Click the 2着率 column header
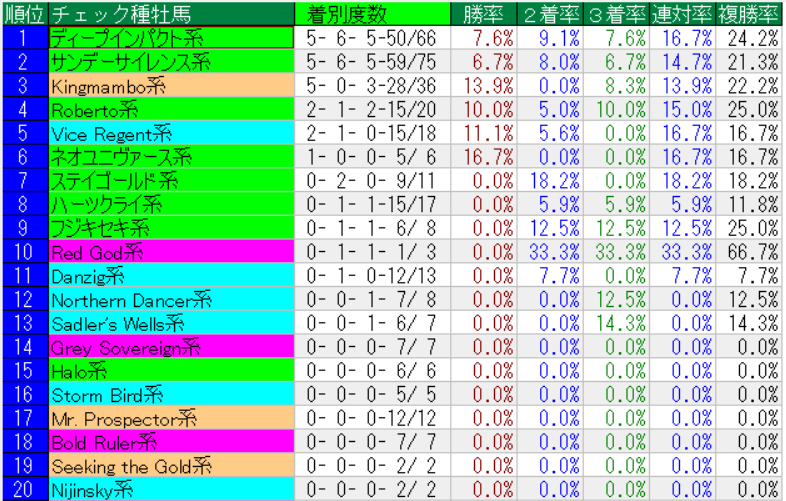The width and height of the screenshot is (786, 501). pos(550,14)
